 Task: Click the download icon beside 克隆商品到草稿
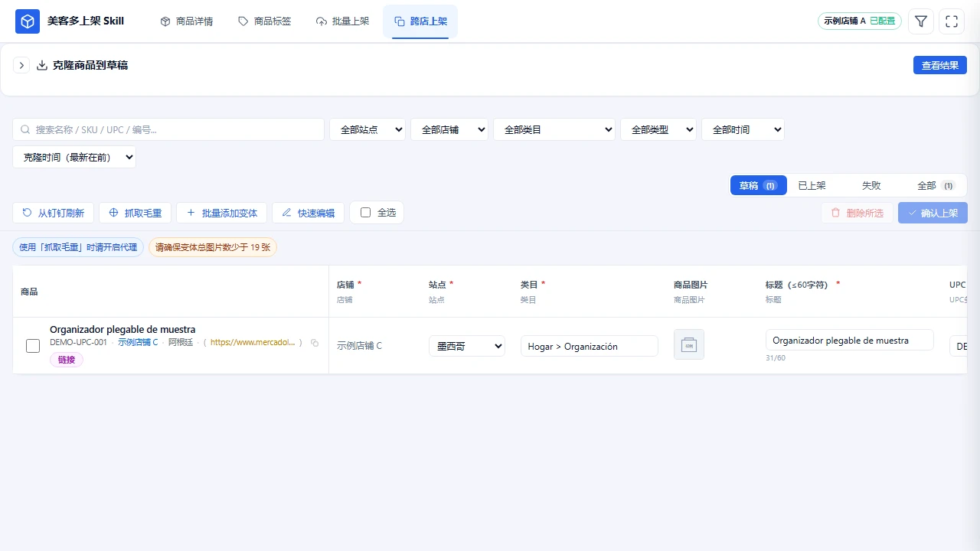point(42,65)
